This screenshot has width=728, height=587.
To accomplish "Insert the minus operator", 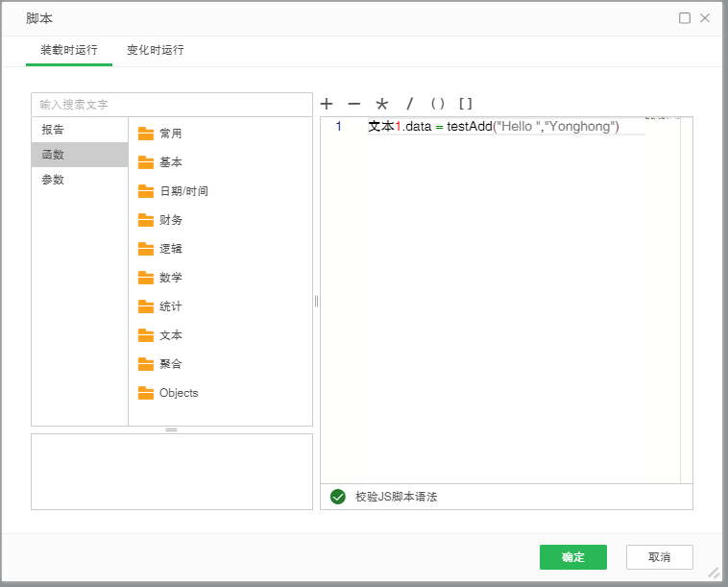I will [x=354, y=104].
